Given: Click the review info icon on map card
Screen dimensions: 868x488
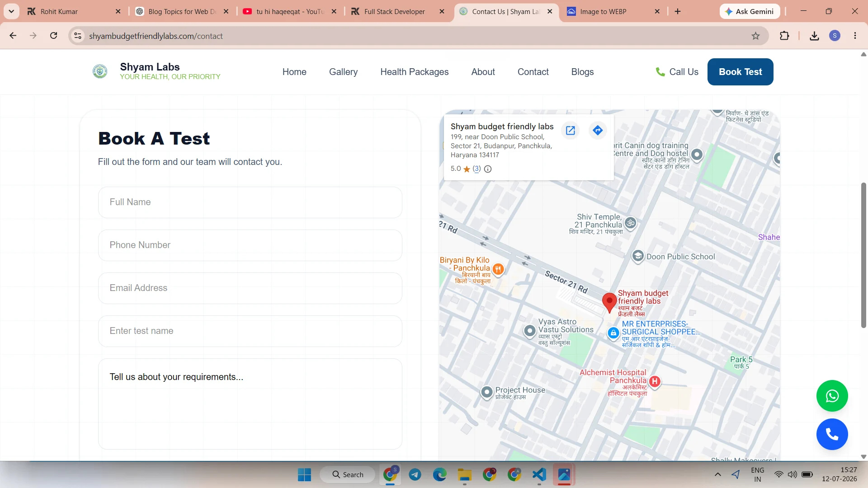Looking at the screenshot, I should [488, 169].
